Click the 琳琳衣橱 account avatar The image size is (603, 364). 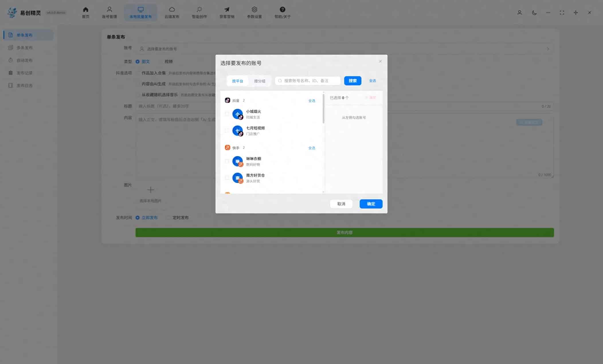point(238,161)
